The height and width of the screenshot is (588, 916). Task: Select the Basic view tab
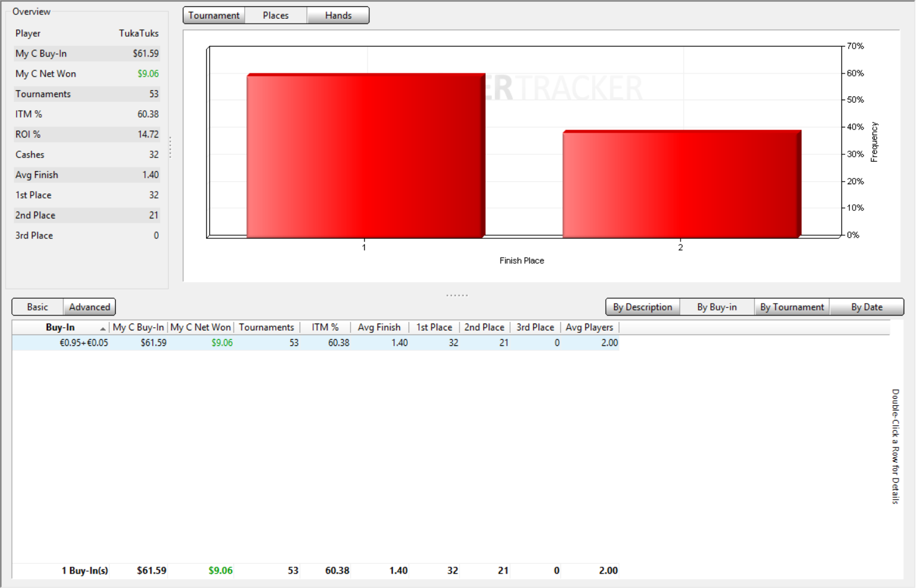pyautogui.click(x=37, y=307)
